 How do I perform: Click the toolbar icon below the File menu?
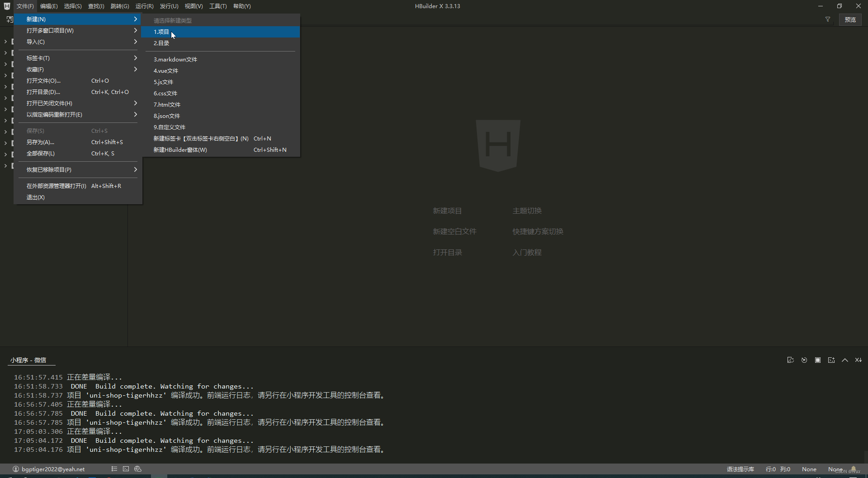click(9, 19)
